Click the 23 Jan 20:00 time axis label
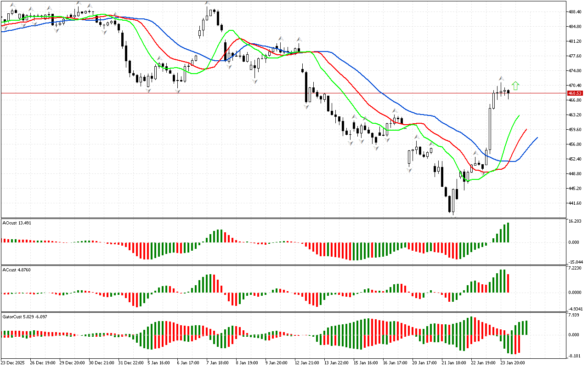 pos(513,362)
